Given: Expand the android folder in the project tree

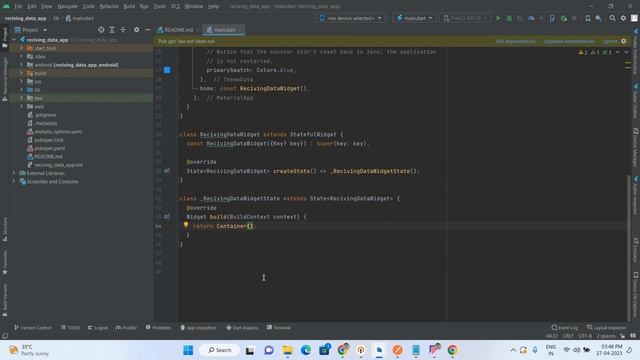Looking at the screenshot, I should click(22, 65).
